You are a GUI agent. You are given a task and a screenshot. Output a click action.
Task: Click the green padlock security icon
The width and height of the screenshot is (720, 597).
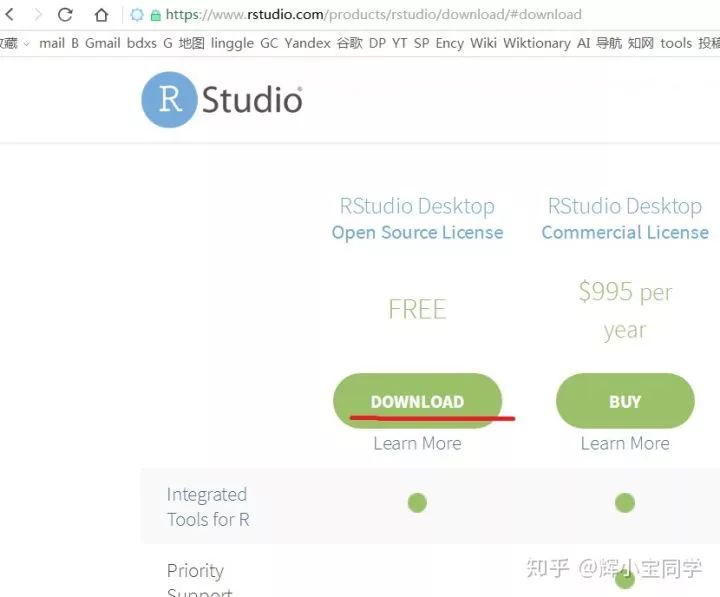tap(156, 16)
